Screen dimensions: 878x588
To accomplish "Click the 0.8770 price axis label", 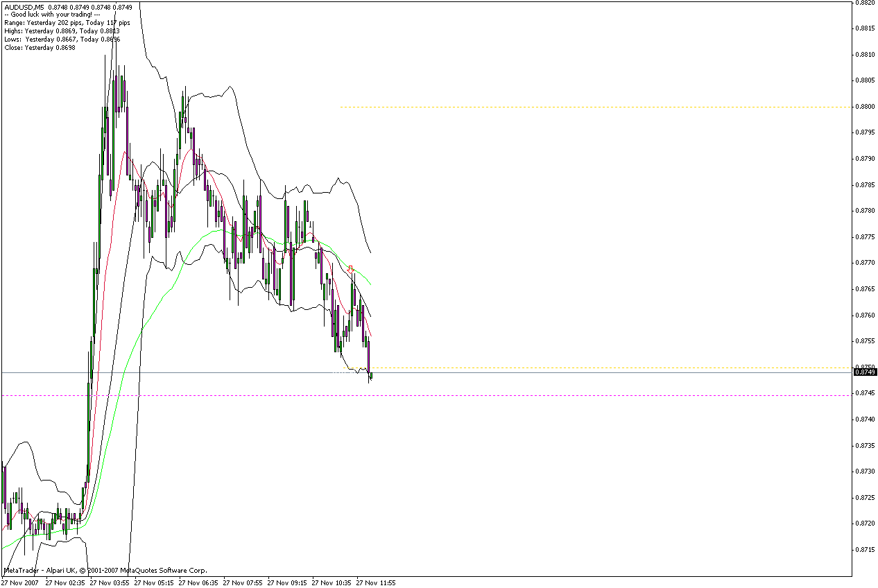I will (865, 263).
